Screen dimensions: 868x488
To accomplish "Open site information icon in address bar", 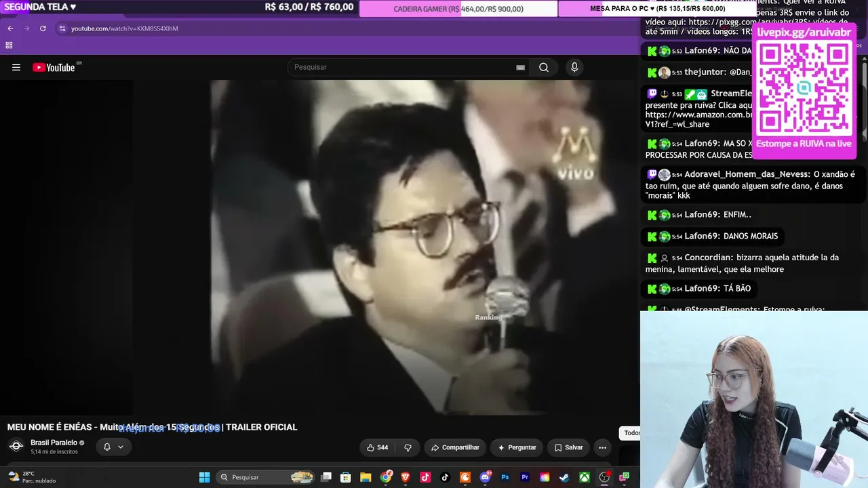I will 62,28.
